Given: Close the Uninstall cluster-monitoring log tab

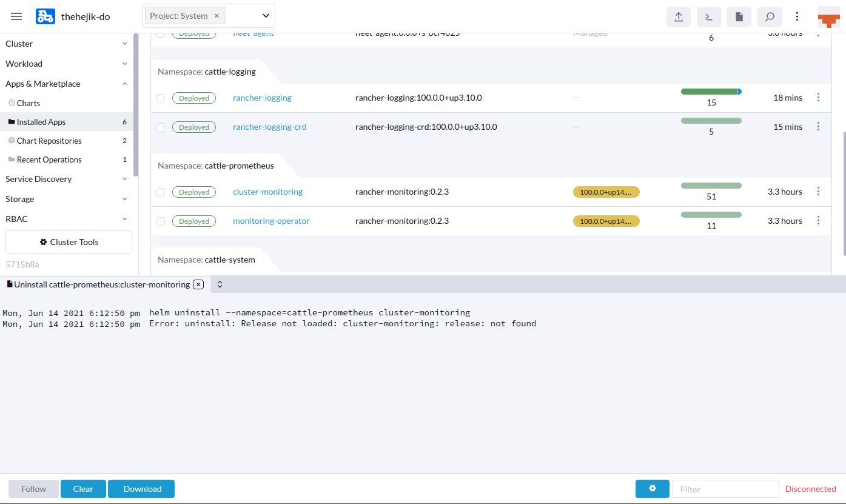Looking at the screenshot, I should click(x=198, y=284).
